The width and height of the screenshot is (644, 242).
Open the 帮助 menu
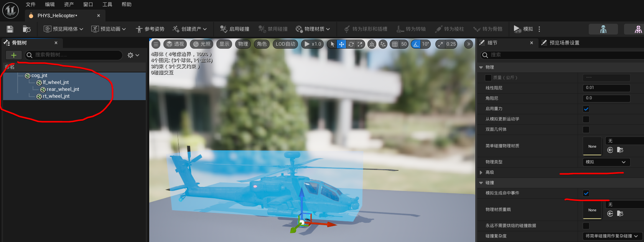(127, 5)
